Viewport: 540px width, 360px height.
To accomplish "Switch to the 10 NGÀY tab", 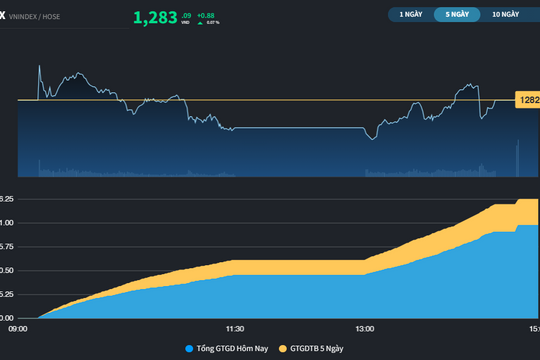I will [506, 14].
